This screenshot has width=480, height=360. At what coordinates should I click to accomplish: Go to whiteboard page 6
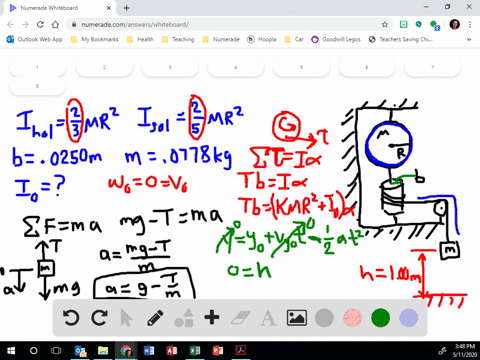click(x=367, y=67)
